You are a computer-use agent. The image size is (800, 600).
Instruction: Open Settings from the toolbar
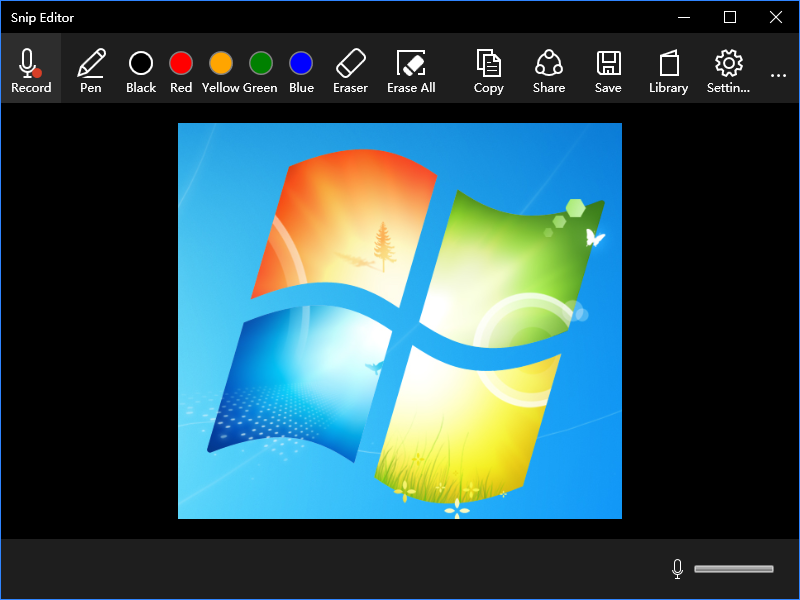[x=728, y=70]
